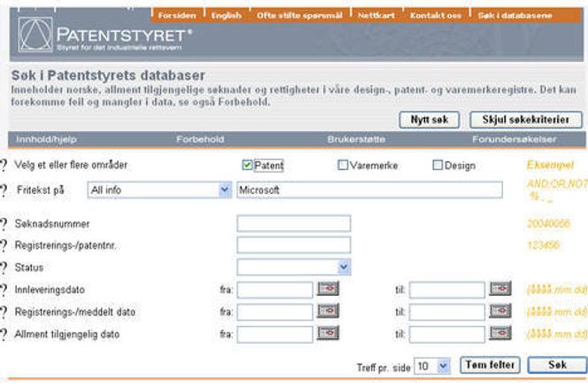Open calendar picker for Innleveringsdato til

(x=500, y=289)
